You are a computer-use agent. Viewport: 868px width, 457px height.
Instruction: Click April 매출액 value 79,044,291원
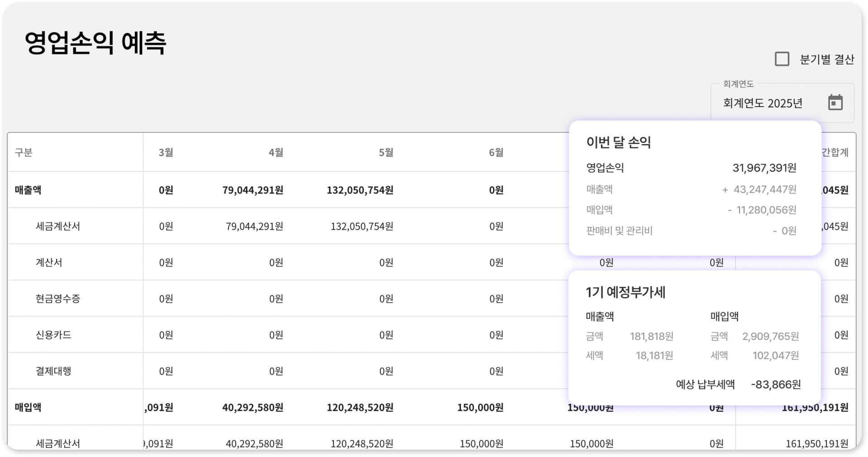point(253,190)
